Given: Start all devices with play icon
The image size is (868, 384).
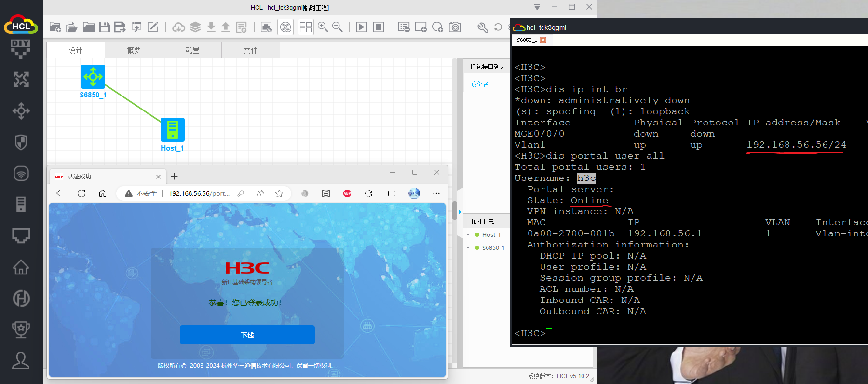Looking at the screenshot, I should click(x=361, y=27).
